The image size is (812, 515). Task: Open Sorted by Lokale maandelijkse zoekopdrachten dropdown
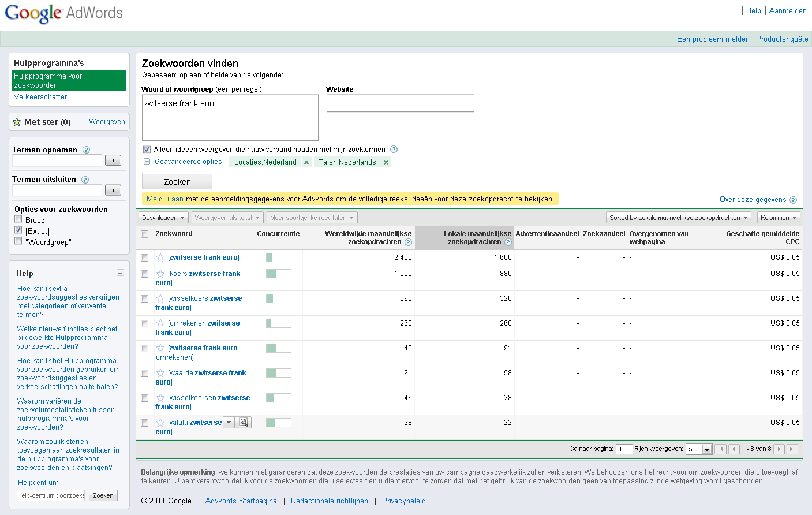(679, 218)
